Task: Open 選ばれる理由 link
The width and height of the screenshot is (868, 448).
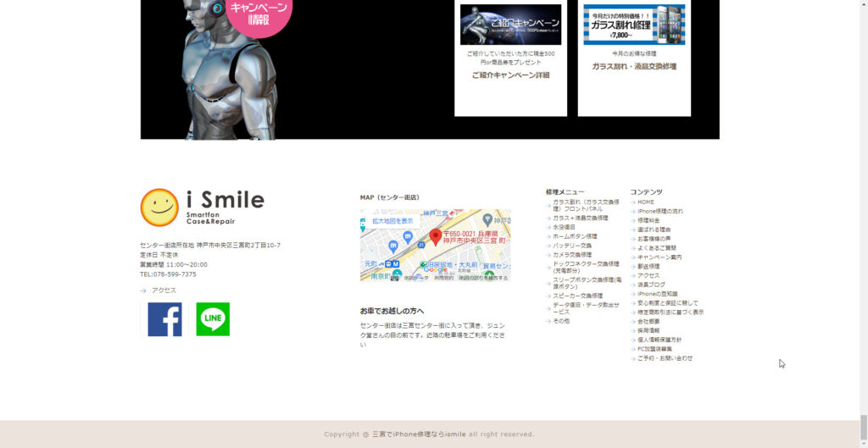Action: (x=654, y=230)
